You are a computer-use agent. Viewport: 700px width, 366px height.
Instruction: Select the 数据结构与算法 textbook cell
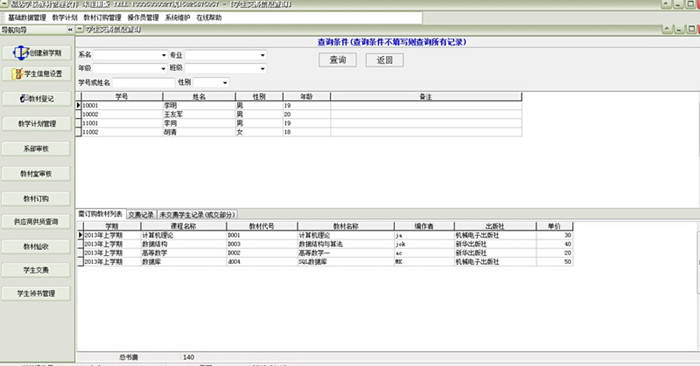[x=346, y=244]
